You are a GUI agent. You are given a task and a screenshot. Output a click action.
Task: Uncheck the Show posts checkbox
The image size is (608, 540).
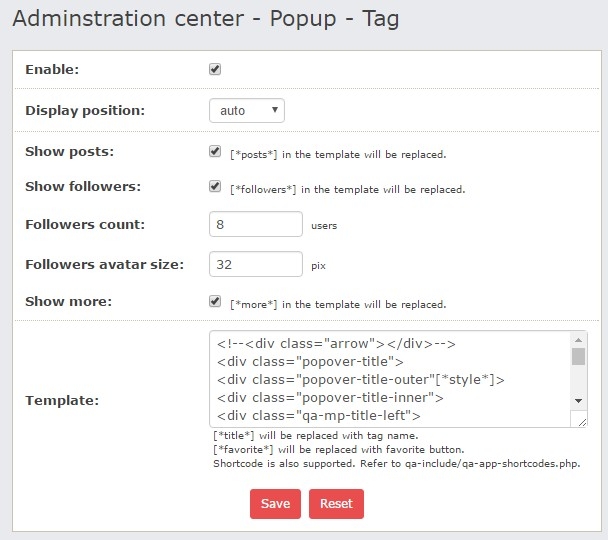[x=215, y=152]
